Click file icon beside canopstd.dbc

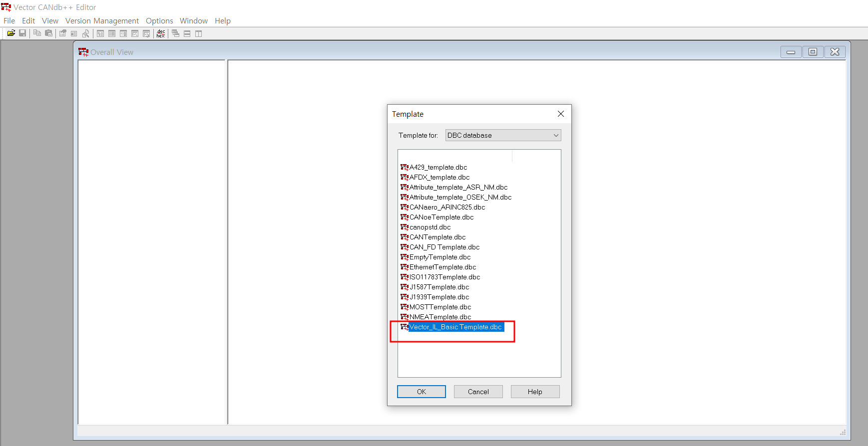tap(405, 227)
